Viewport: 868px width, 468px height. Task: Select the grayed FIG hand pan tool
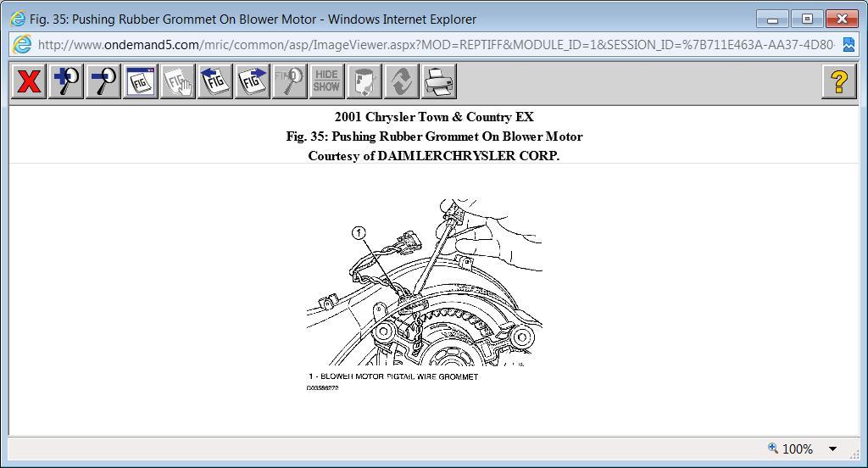178,81
